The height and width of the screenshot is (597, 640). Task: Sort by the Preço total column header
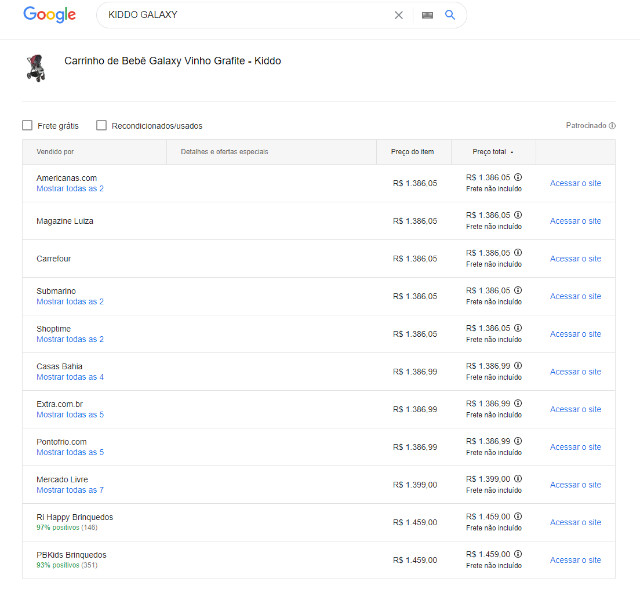point(493,152)
